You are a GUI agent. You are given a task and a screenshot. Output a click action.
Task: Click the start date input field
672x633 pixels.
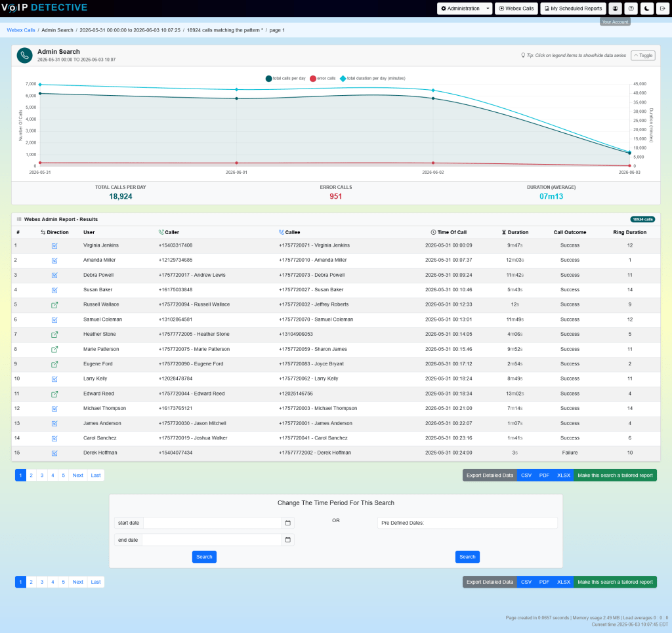pyautogui.click(x=213, y=523)
